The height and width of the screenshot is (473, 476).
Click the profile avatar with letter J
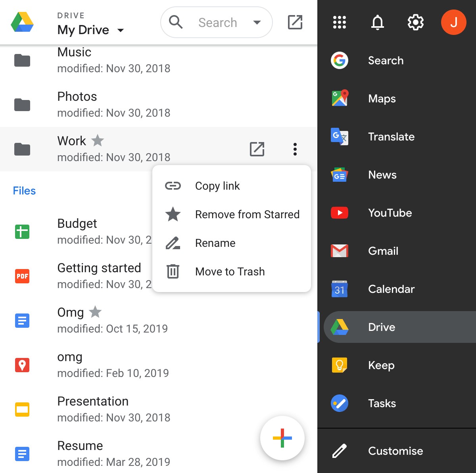click(x=454, y=22)
